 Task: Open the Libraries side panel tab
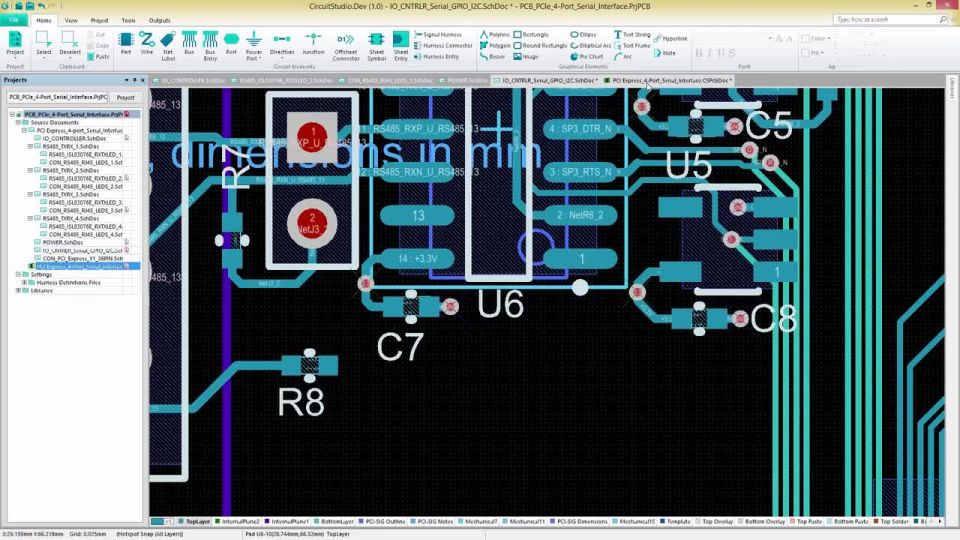(x=953, y=88)
